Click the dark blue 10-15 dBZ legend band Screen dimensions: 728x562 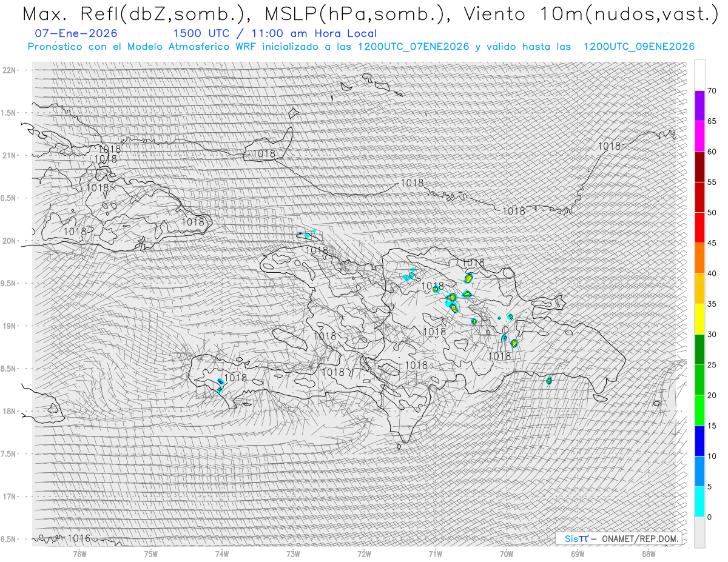tap(699, 441)
